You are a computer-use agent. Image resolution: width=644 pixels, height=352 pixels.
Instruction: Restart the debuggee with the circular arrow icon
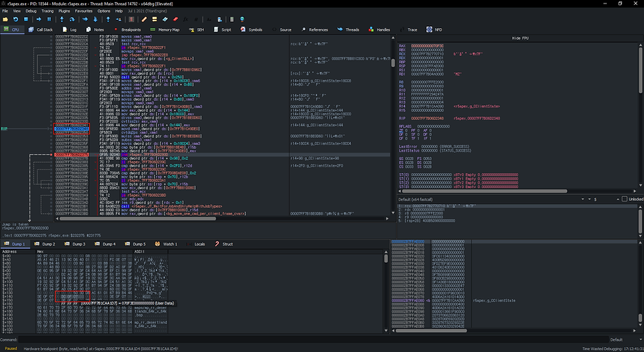pos(16,19)
